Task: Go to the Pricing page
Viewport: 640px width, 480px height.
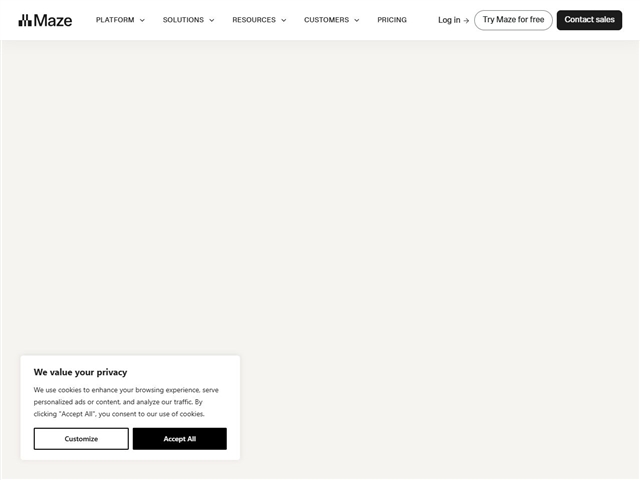Action: click(392, 20)
